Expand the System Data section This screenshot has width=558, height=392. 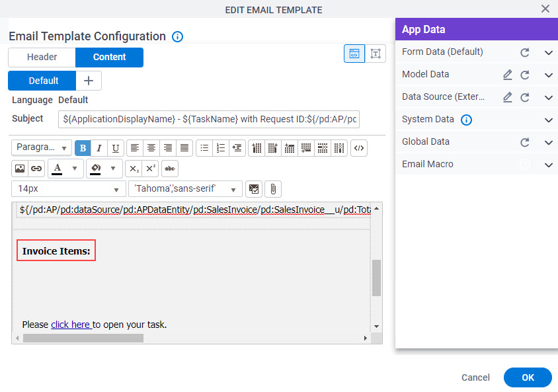(548, 120)
